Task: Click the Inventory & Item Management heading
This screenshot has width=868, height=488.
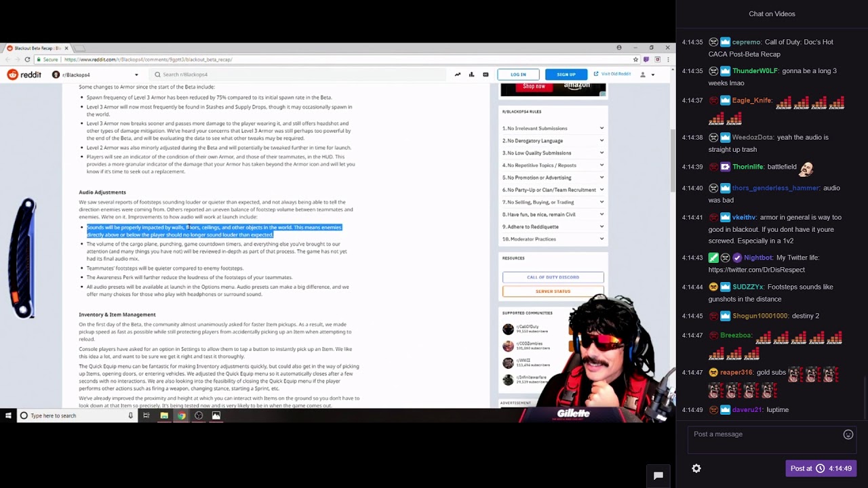Action: point(117,314)
